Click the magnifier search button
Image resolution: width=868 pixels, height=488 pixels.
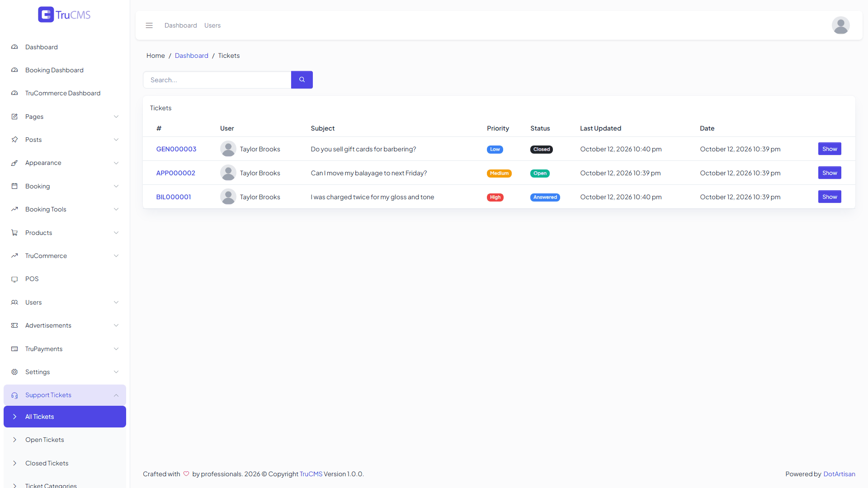point(302,80)
